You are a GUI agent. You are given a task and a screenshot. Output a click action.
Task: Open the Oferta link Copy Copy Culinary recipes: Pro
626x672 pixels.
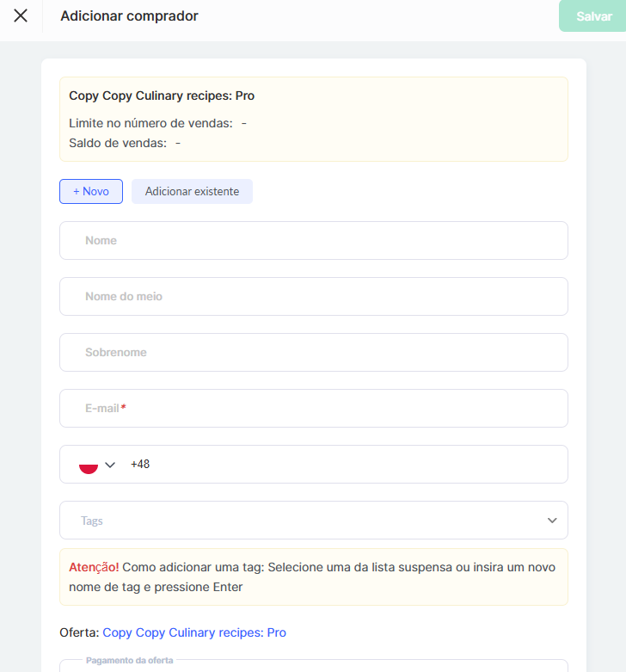click(194, 632)
